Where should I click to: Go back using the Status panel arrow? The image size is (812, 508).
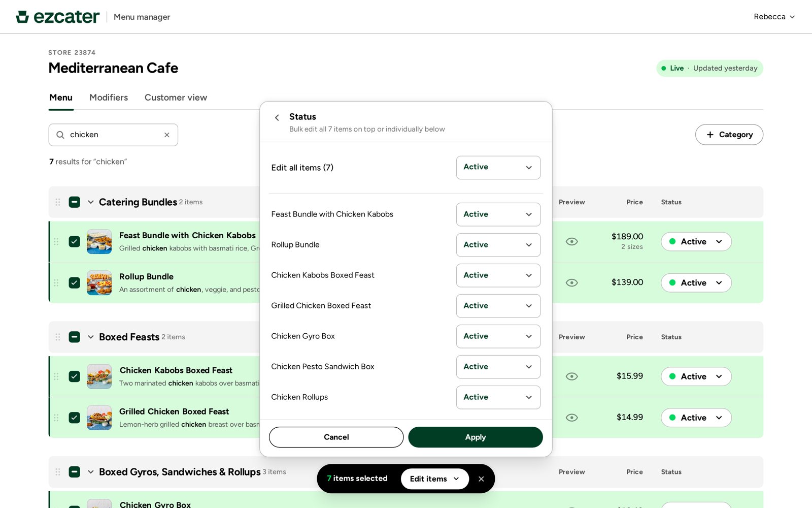click(x=277, y=118)
